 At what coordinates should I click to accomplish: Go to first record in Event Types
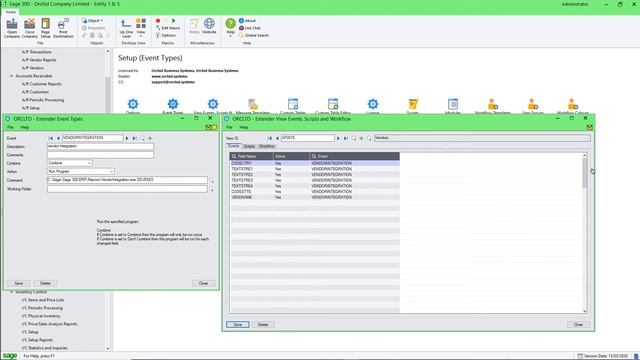tap(51, 138)
